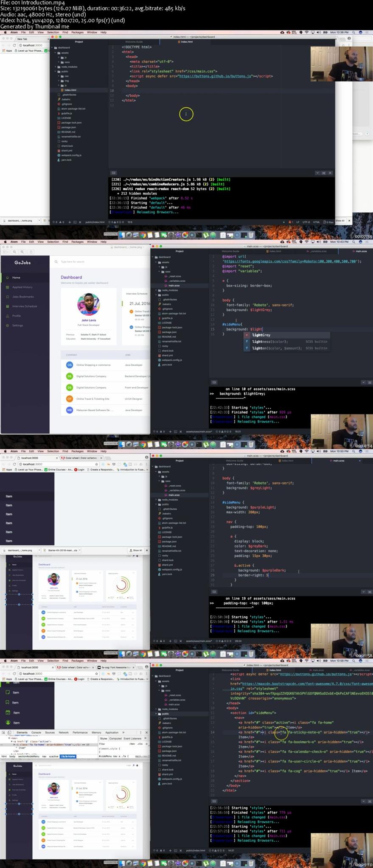373x868 pixels.
Task: In 00:14:34 frame, open Selection menu
Action: click(x=53, y=242)
